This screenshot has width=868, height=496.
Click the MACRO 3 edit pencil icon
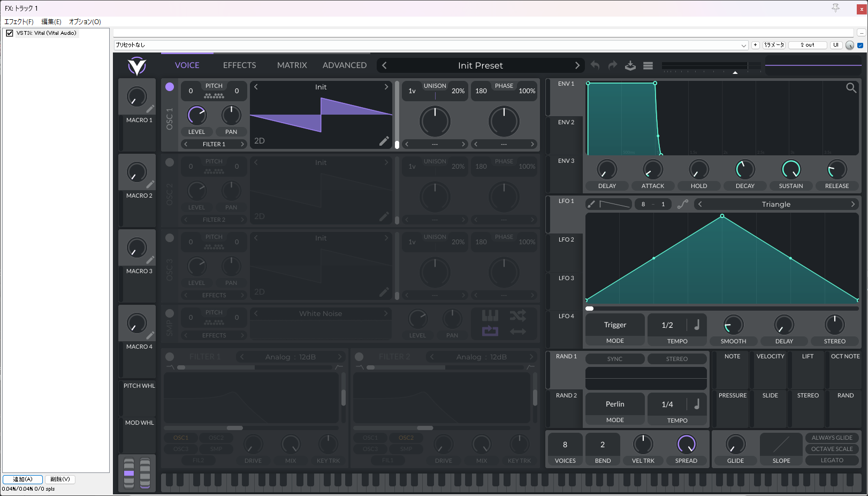(x=150, y=260)
